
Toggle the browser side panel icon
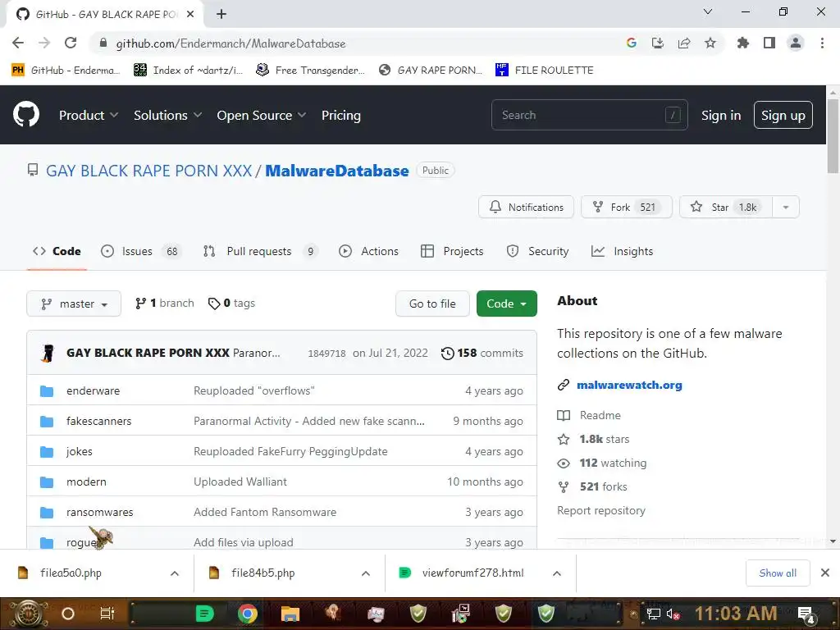(x=769, y=43)
